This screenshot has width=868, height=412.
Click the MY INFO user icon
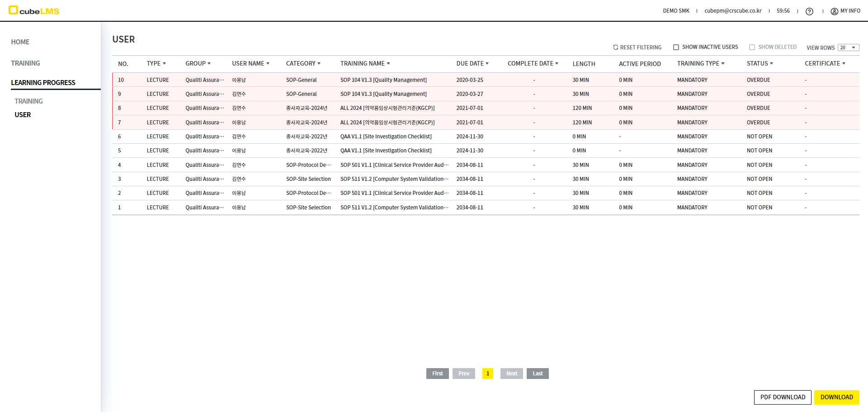[x=834, y=11]
